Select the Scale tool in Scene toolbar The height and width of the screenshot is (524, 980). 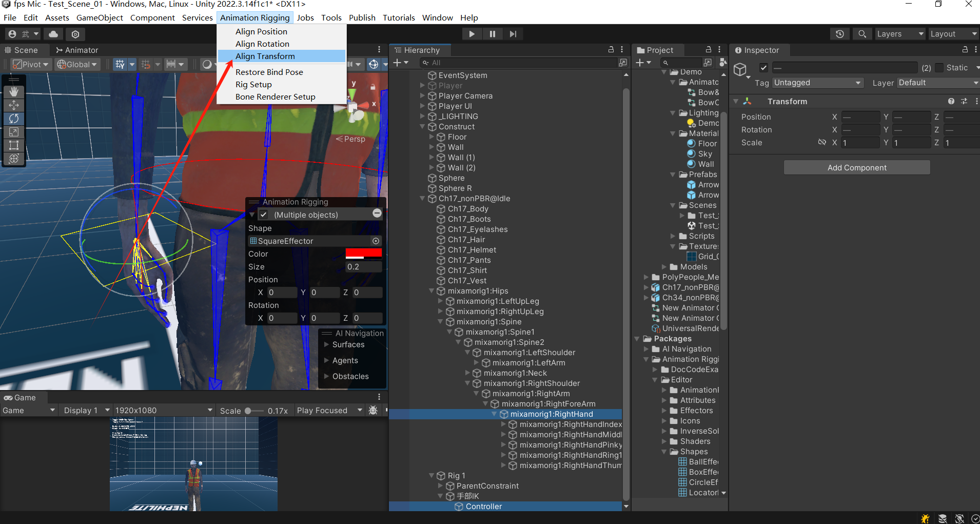(x=14, y=132)
